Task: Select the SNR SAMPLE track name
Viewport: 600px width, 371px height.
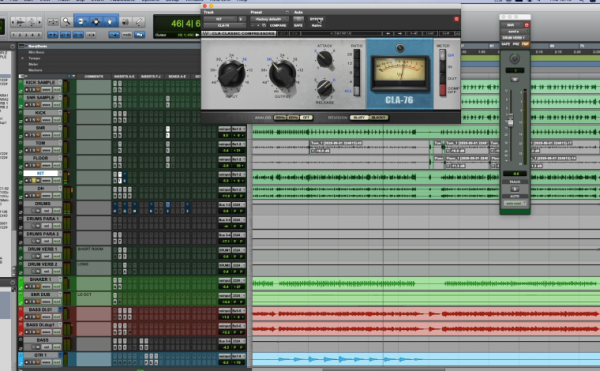Action: pos(40,98)
